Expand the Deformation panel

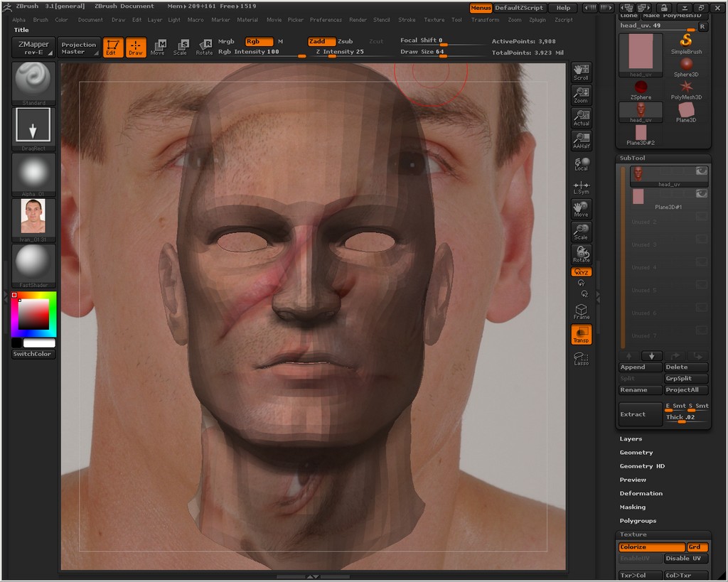(x=641, y=494)
